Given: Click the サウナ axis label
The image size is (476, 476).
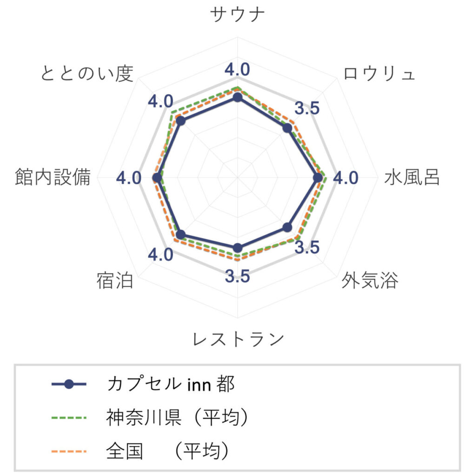Looking at the screenshot, I should click(238, 14).
